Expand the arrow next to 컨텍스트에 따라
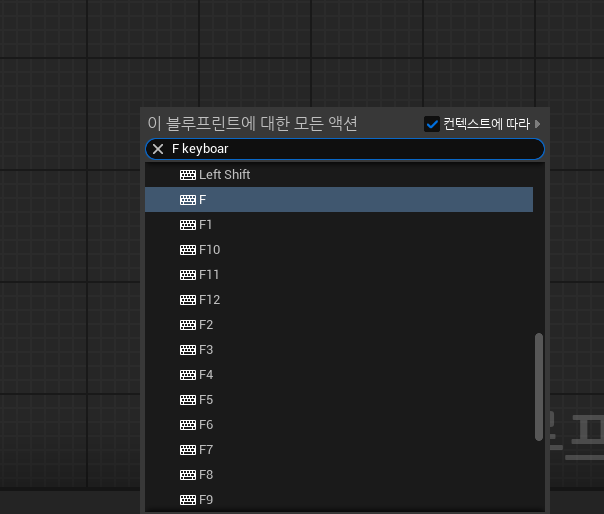This screenshot has height=514, width=604. coord(538,124)
